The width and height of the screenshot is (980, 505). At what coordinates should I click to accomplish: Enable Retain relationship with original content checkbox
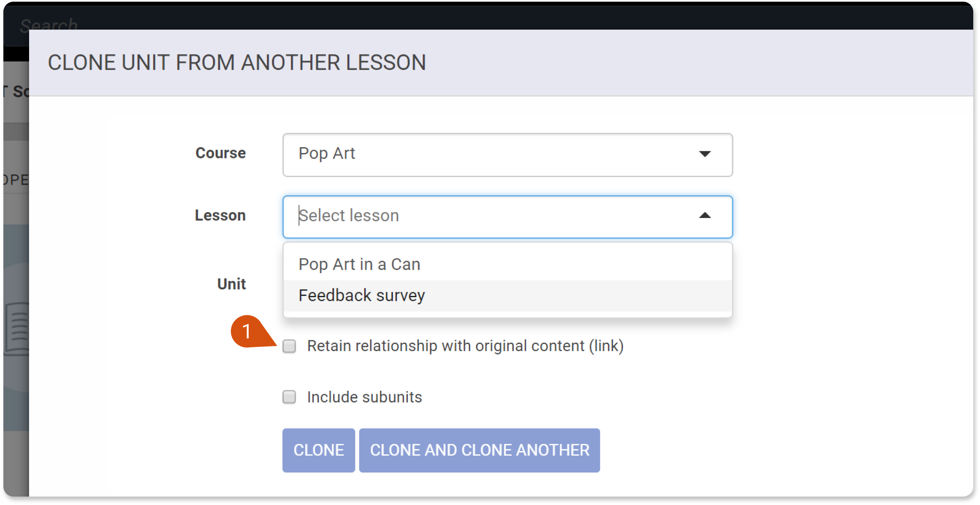[x=289, y=346]
